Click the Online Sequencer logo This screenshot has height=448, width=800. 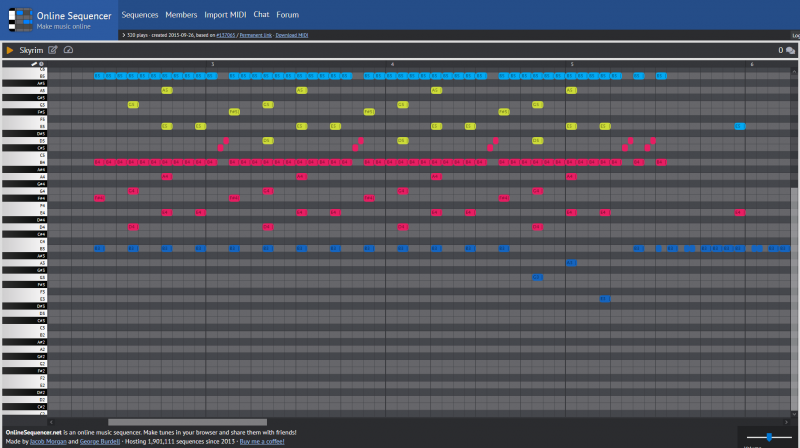click(x=20, y=20)
